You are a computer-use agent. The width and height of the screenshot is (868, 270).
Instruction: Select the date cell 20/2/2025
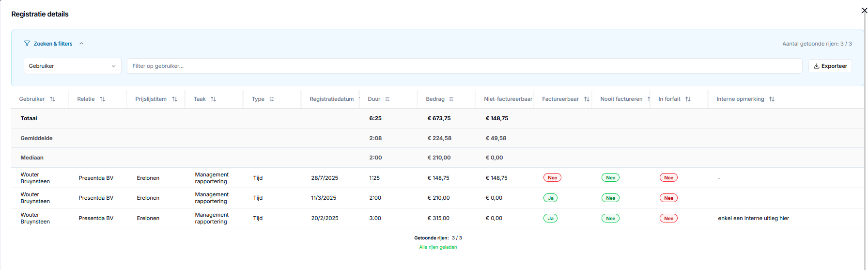(x=325, y=218)
